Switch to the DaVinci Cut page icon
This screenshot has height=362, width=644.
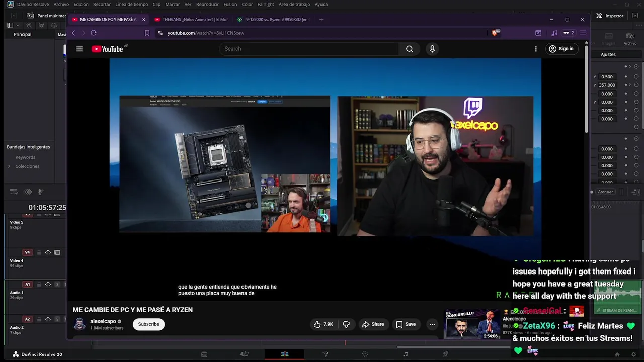point(245,354)
